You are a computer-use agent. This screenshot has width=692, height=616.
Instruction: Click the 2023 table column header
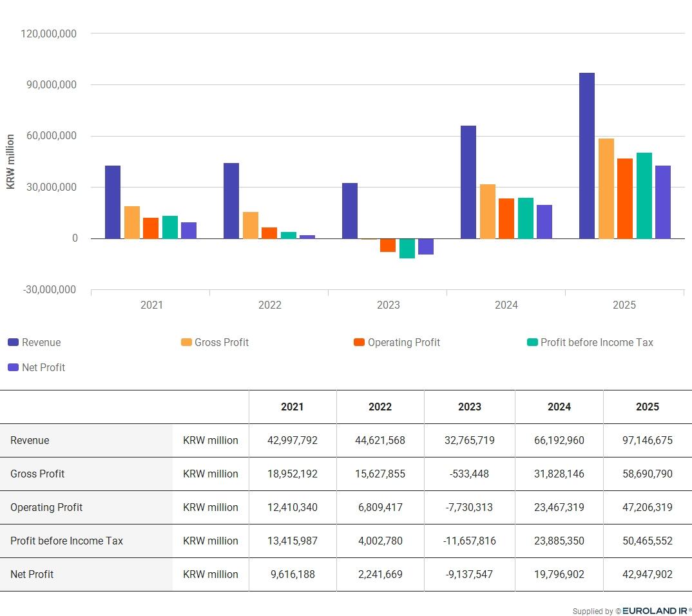pos(470,407)
